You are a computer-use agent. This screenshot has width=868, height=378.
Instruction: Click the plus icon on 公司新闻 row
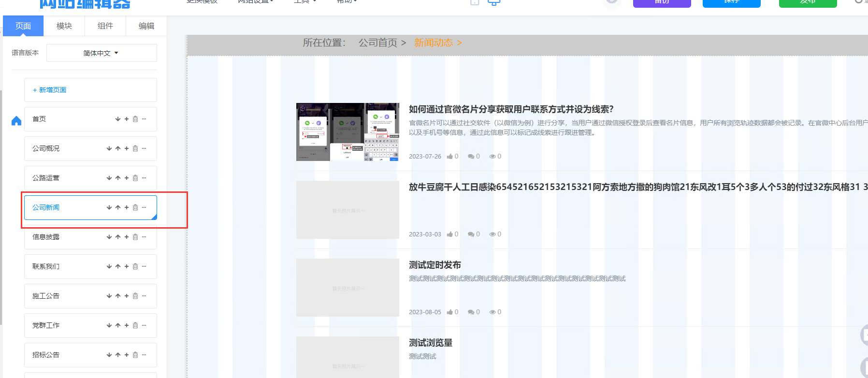tap(127, 207)
